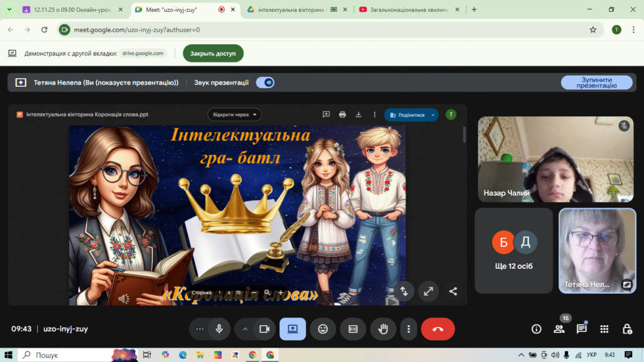Click the 'Закрыть доступ' button
Image resolution: width=644 pixels, height=362 pixels.
point(213,53)
